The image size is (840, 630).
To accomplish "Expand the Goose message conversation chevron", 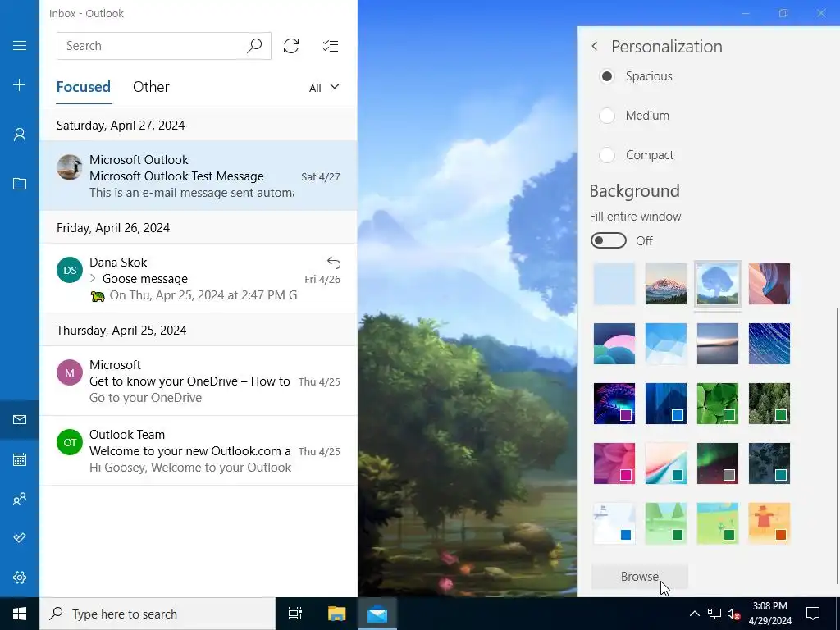I will 94,279.
